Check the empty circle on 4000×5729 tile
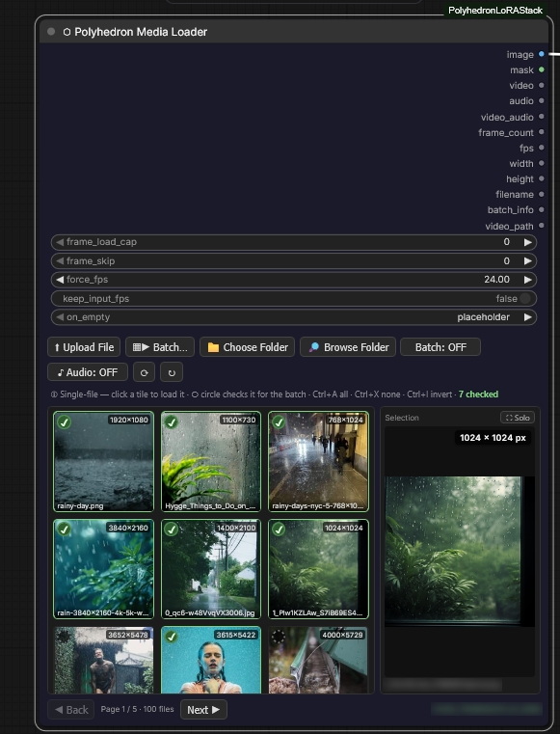560x734 pixels. (279, 637)
